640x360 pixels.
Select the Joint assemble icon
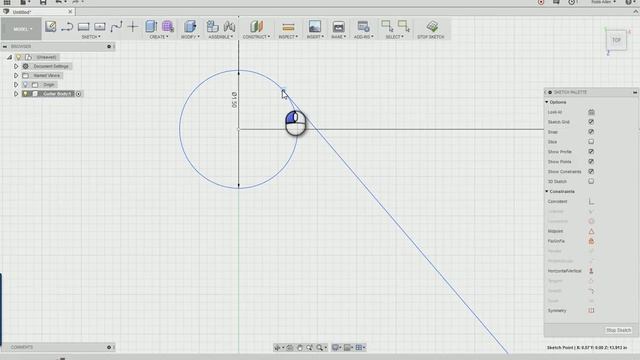pos(229,27)
